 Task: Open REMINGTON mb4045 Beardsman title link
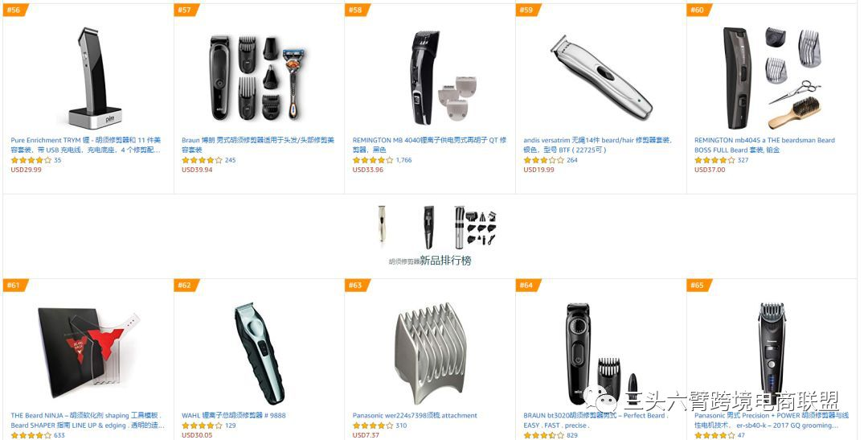click(x=764, y=145)
